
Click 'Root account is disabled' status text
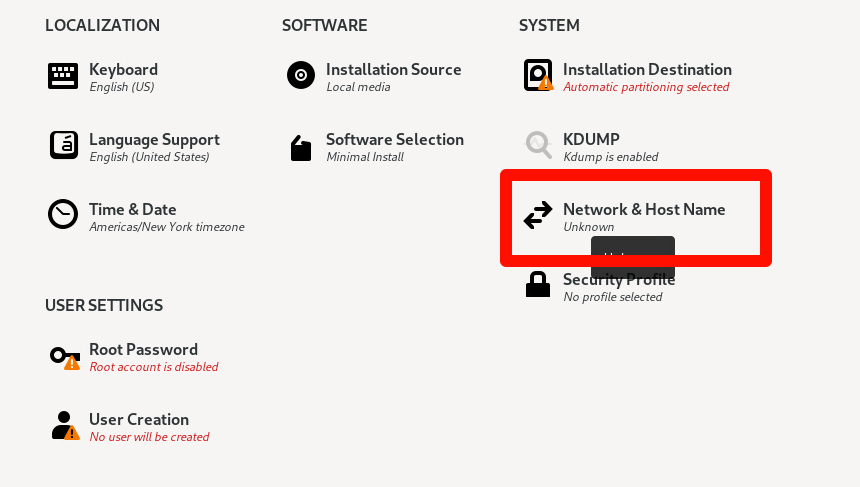[154, 367]
